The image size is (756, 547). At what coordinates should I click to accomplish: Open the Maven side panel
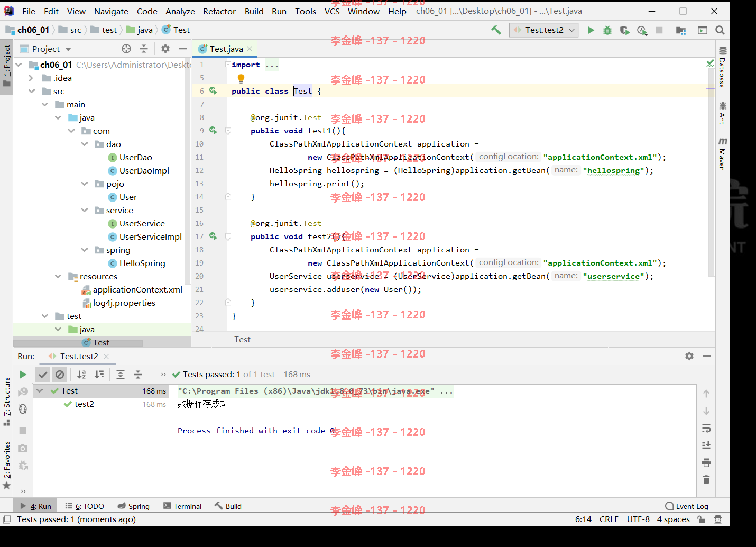[723, 154]
